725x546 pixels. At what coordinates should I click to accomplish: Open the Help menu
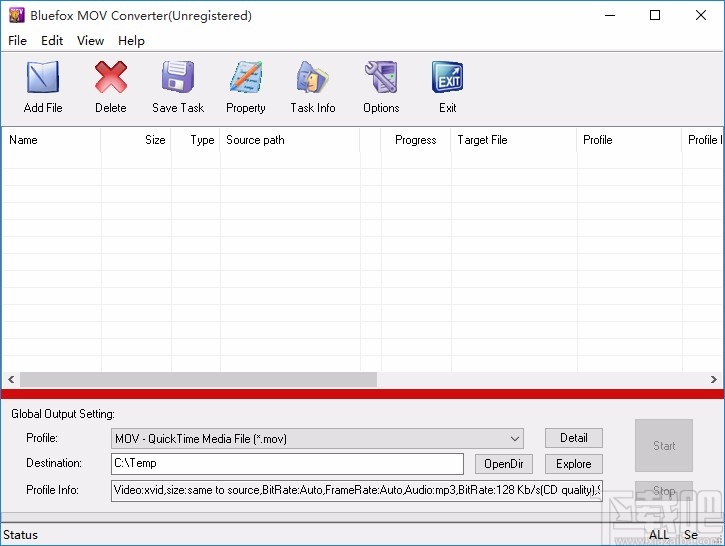[x=131, y=41]
